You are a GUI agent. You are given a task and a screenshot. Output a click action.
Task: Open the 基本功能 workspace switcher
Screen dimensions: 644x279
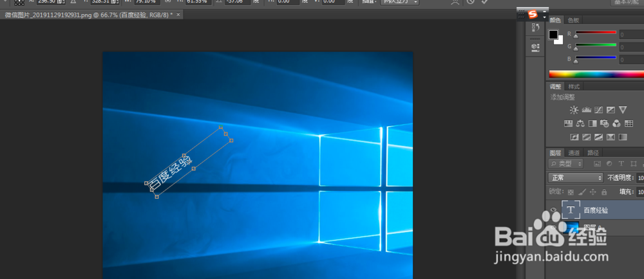(x=627, y=2)
